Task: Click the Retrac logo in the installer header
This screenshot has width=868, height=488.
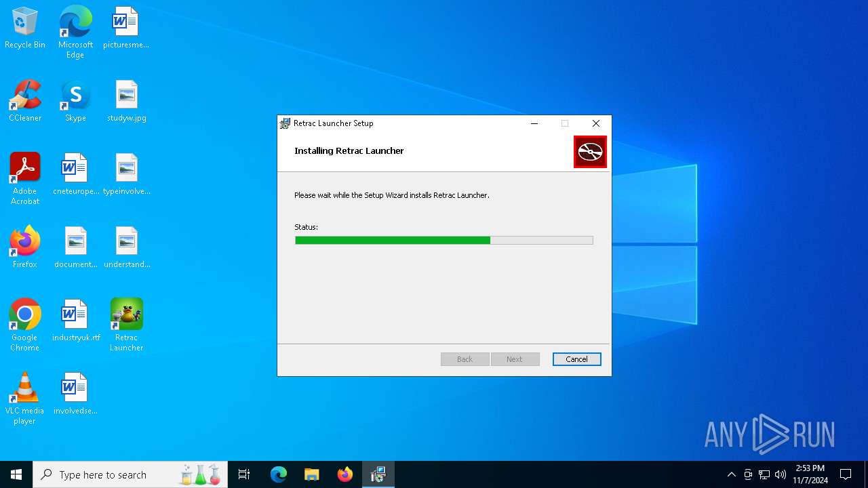Action: pyautogui.click(x=590, y=152)
